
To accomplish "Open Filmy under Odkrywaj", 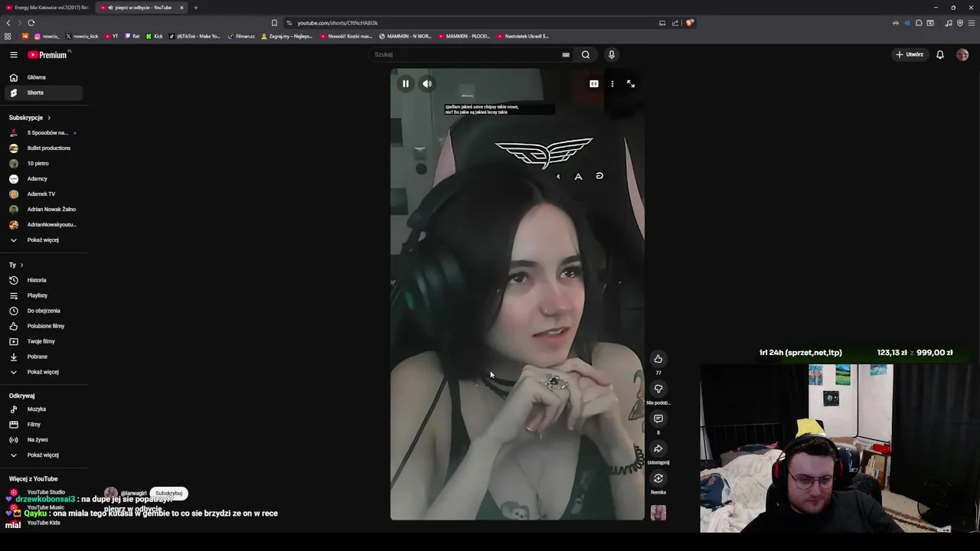I will 44,424.
